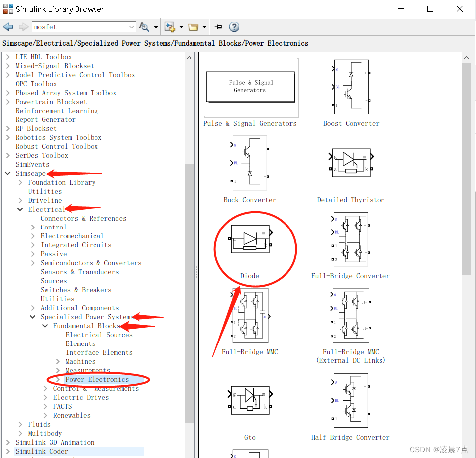Open search options dropdown arrow
This screenshot has width=476, height=458.
click(156, 27)
